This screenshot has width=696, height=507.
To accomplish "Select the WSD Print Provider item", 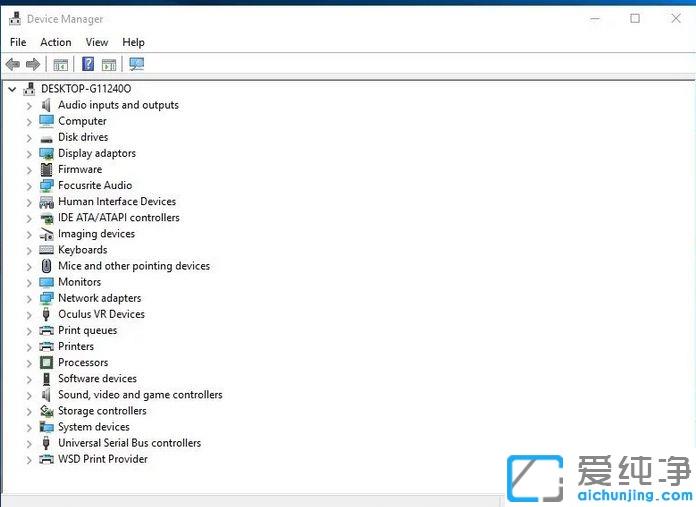I will 103,459.
